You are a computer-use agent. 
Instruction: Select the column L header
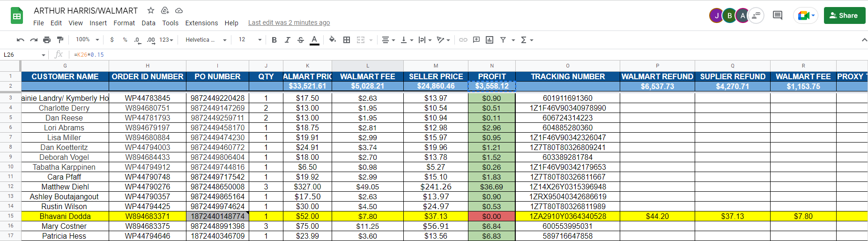(x=368, y=66)
